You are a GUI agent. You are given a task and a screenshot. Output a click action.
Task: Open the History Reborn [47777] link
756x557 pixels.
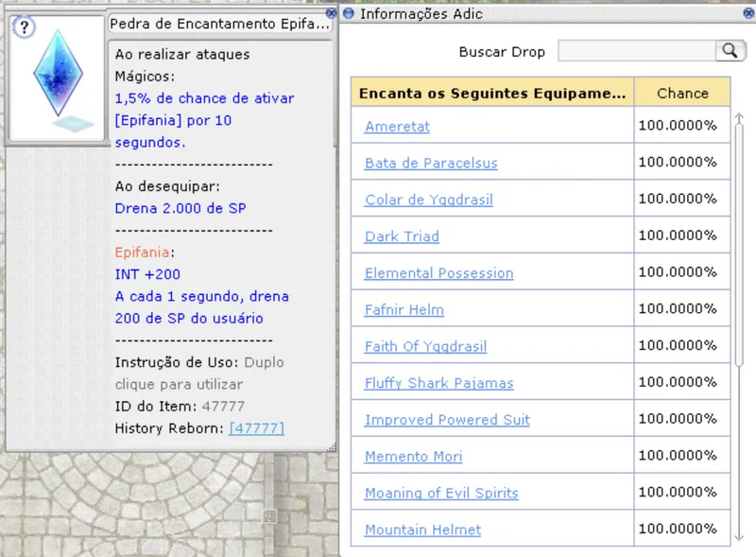[x=256, y=428]
